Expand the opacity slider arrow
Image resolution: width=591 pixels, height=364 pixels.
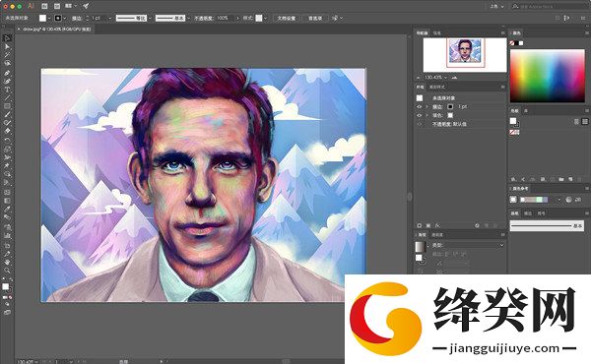pos(237,18)
